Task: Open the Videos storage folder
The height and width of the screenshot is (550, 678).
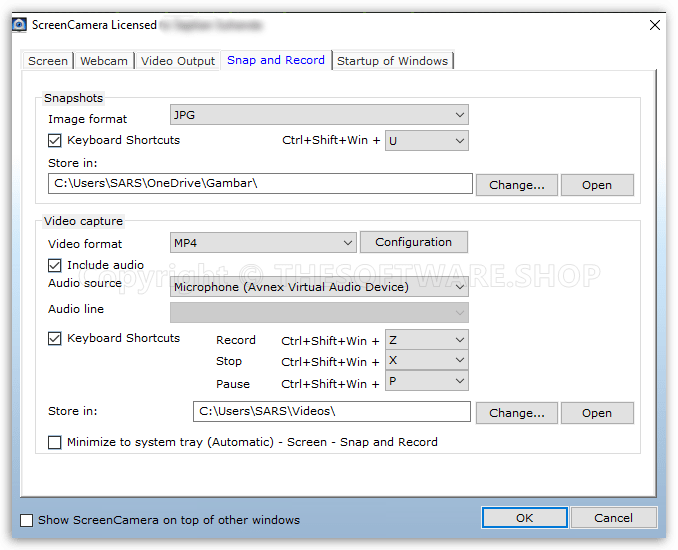Action: tap(597, 413)
